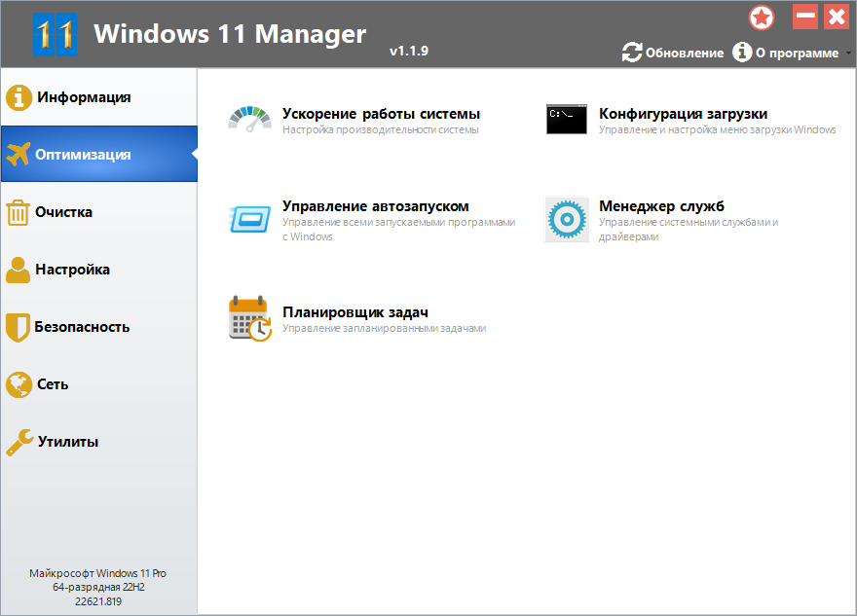857x616 pixels.
Task: Click the red star favorites button
Action: coord(763,17)
